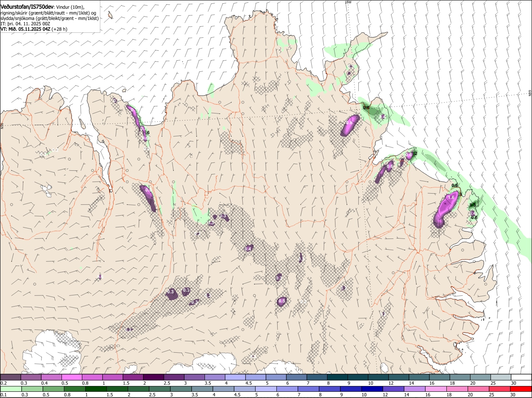Click the bright red rain swatch after 30

point(522,389)
